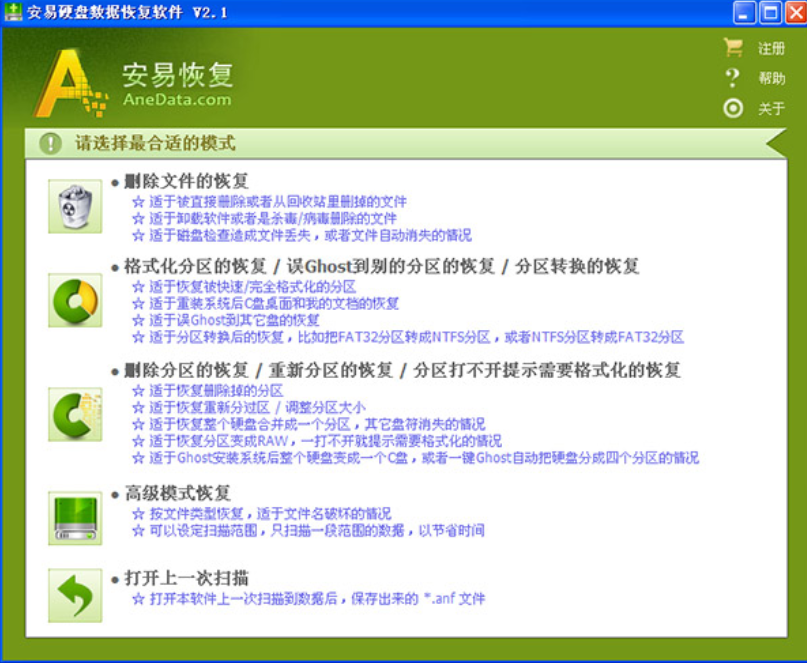Click the deleted-partition recovery C-shaped icon
This screenshot has height=663, width=807.
75,414
